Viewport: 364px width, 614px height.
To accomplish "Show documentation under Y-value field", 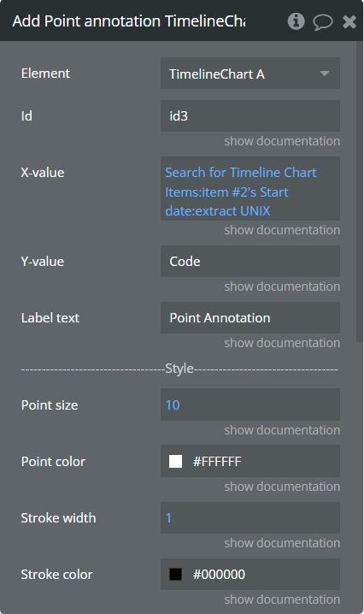I will [x=282, y=286].
